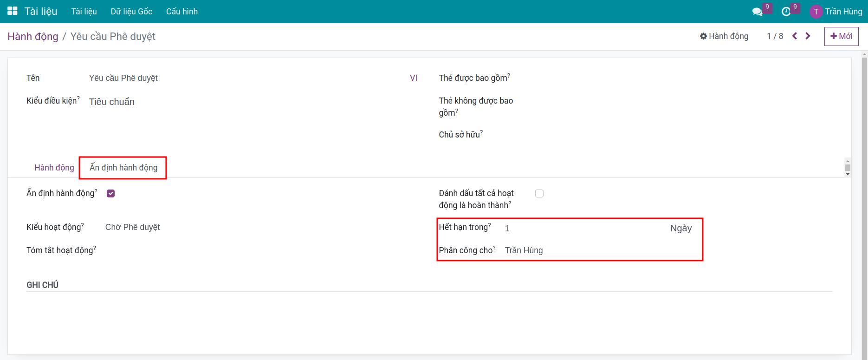Click the record pager 1 / 8
Viewport: 868px width, 360px height.
point(775,36)
